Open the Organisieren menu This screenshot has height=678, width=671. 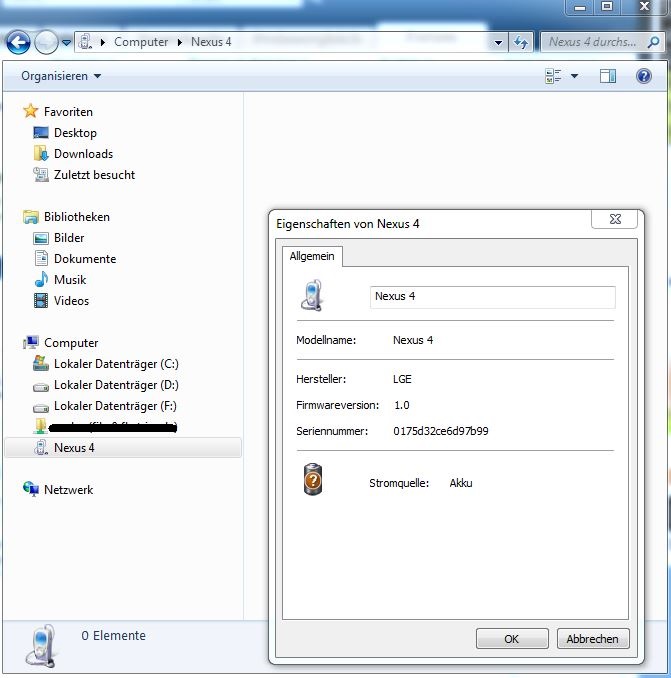[61, 76]
